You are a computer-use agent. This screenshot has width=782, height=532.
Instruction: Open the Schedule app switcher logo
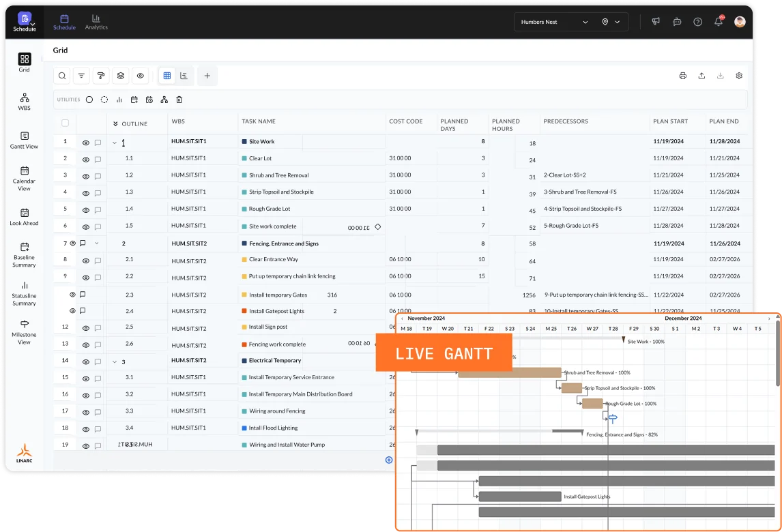[x=25, y=22]
